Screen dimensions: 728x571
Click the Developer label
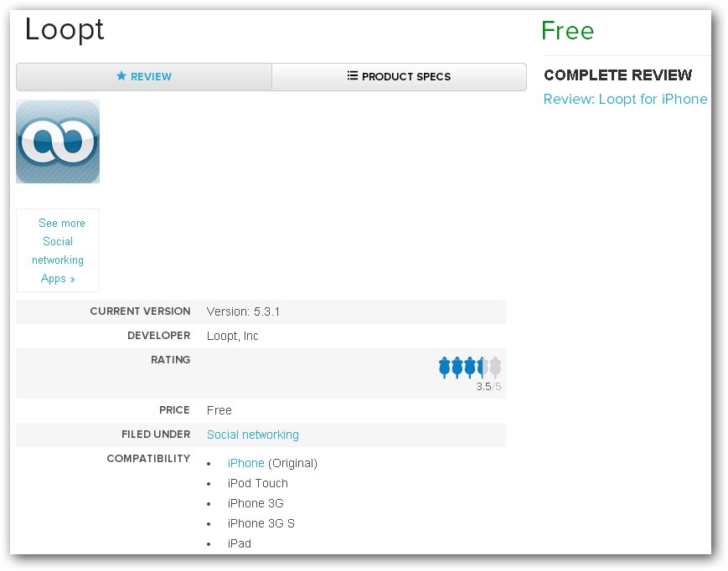(159, 336)
